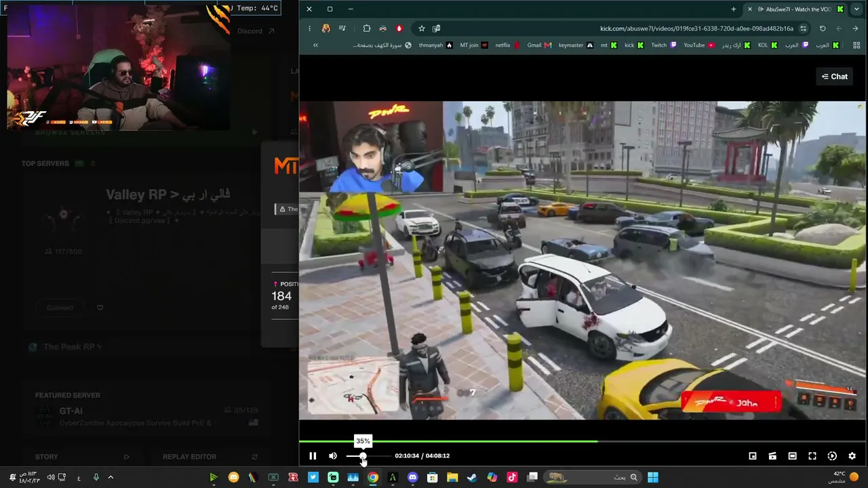The height and width of the screenshot is (488, 868).
Task: Open the MT join bookmark
Action: (474, 45)
